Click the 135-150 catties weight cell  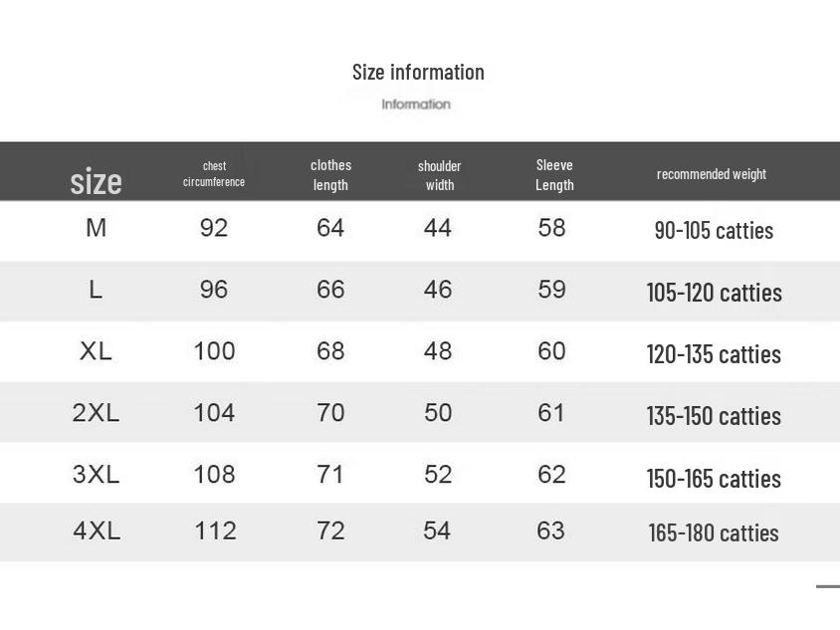pos(714,416)
